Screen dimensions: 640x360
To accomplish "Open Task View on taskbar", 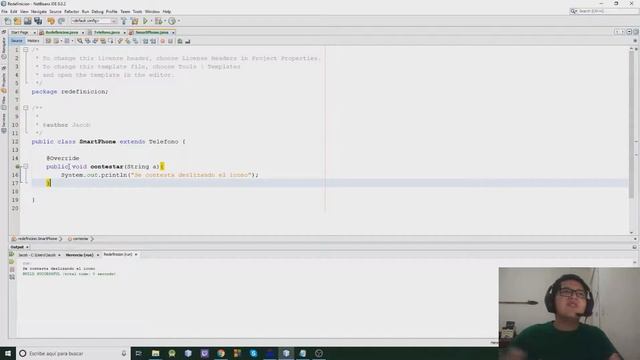I will tap(138, 353).
